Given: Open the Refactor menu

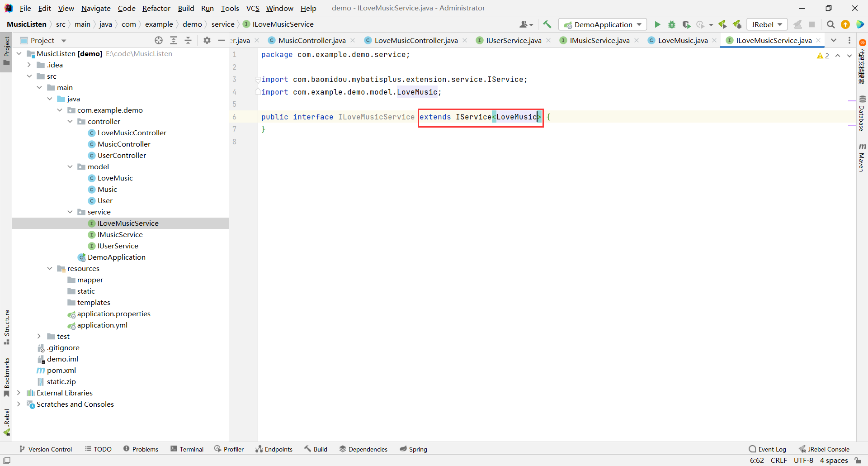Looking at the screenshot, I should click(x=156, y=8).
